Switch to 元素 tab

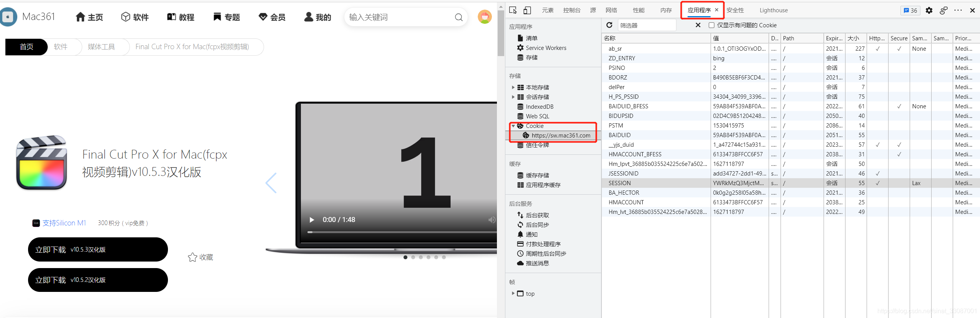point(548,10)
